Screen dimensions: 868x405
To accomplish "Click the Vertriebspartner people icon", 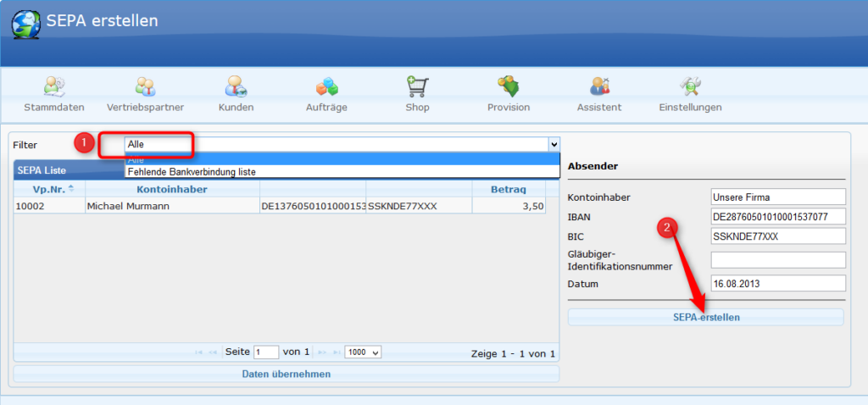I will (146, 87).
